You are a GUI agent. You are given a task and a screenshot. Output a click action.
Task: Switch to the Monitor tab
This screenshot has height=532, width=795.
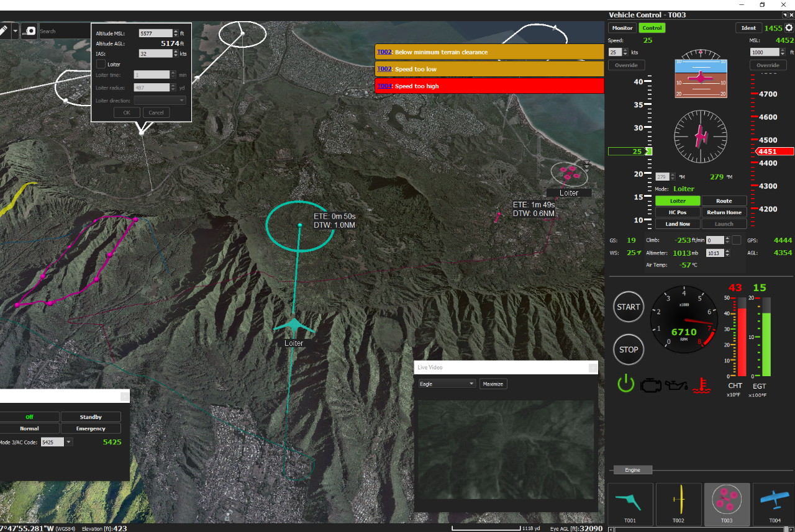622,28
